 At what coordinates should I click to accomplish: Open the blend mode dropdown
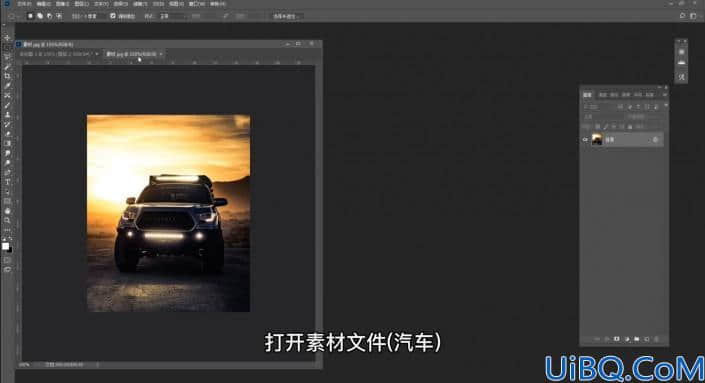(603, 117)
